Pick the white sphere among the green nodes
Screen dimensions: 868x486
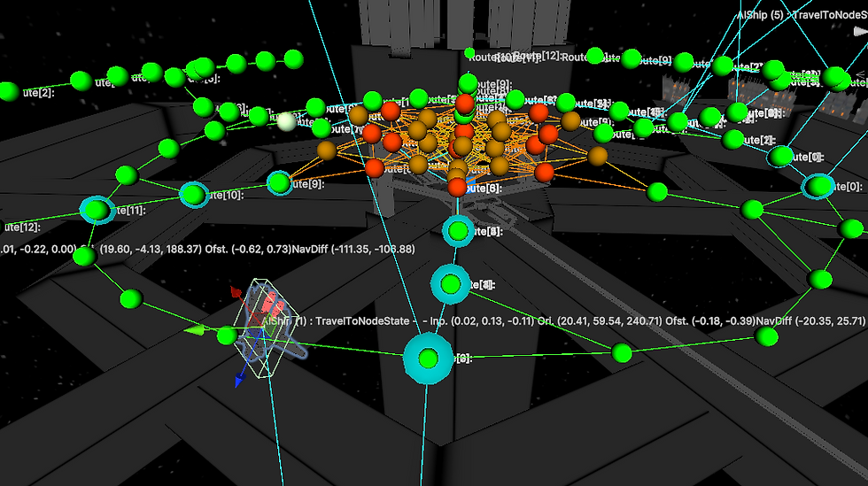pos(286,122)
